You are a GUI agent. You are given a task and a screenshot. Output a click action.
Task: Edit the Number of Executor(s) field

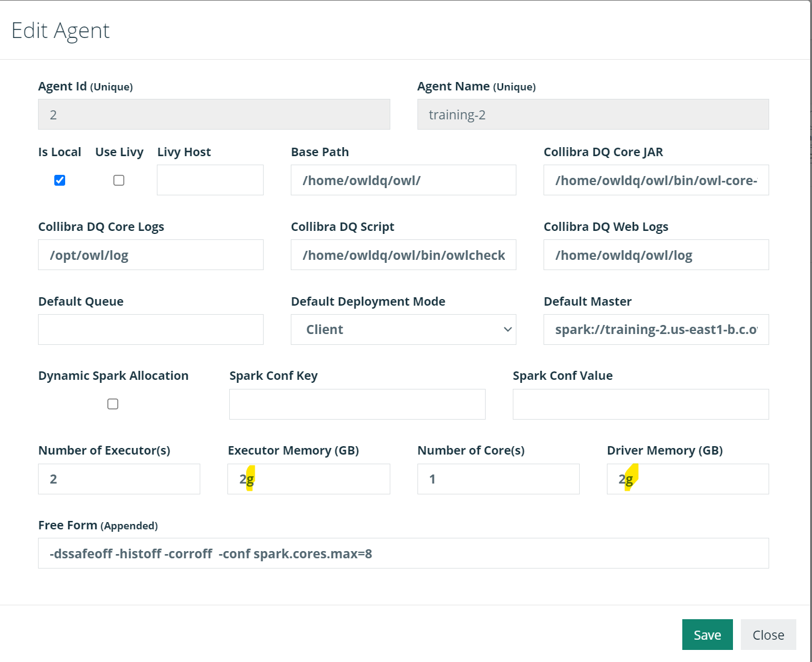coord(119,479)
